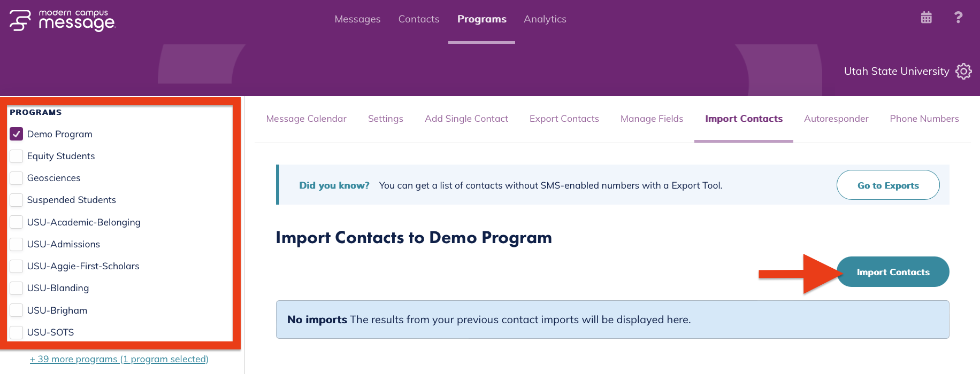
Task: Open the calendar icon in the header
Action: tap(925, 18)
